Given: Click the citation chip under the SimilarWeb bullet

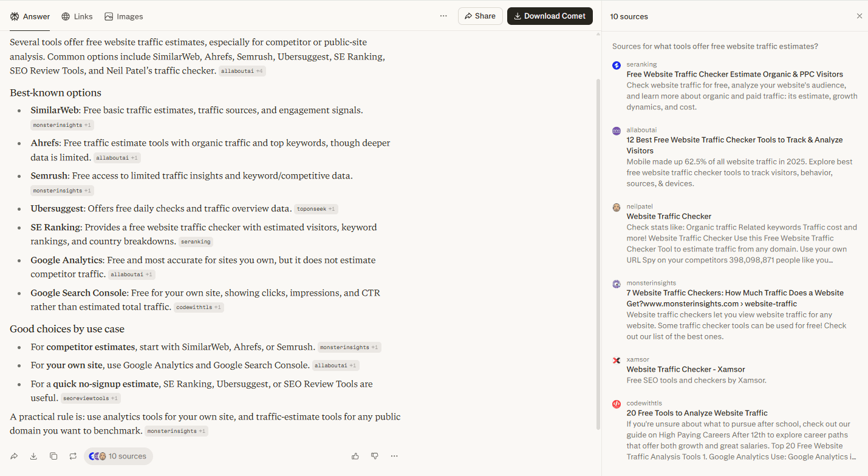Looking at the screenshot, I should point(63,125).
